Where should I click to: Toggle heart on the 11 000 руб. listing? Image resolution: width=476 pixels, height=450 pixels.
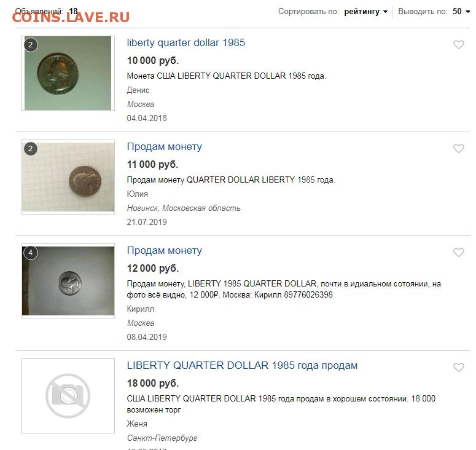point(459,149)
